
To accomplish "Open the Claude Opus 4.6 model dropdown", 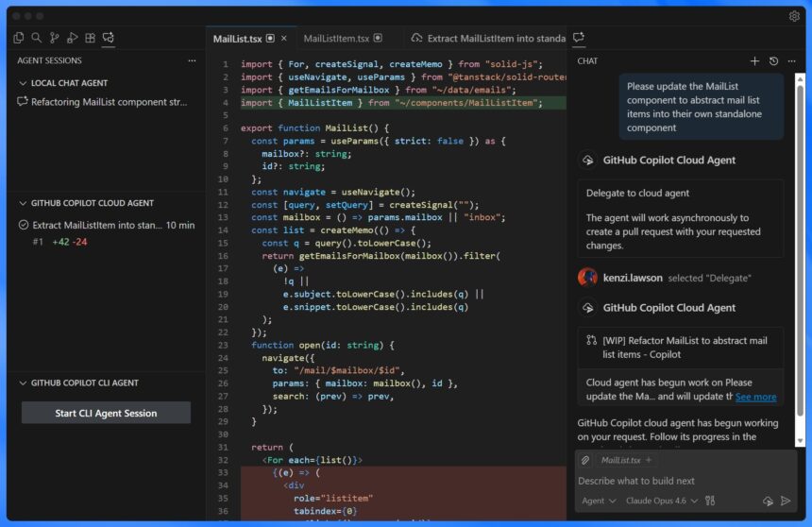I will [x=662, y=501].
